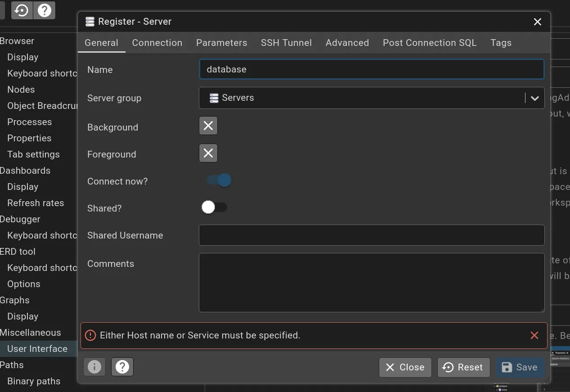570x392 pixels.
Task: Switch to the Connection tab
Action: pos(157,43)
